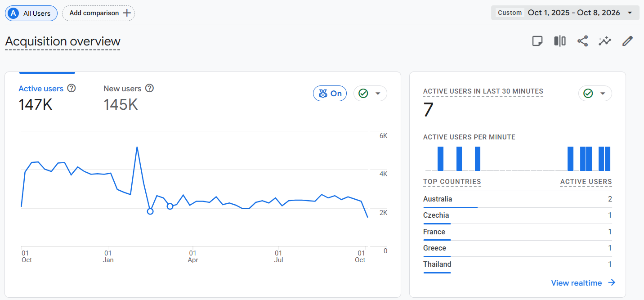The height and width of the screenshot is (300, 644).
Task: Click the Active Users Per Minute label
Action: click(x=469, y=137)
